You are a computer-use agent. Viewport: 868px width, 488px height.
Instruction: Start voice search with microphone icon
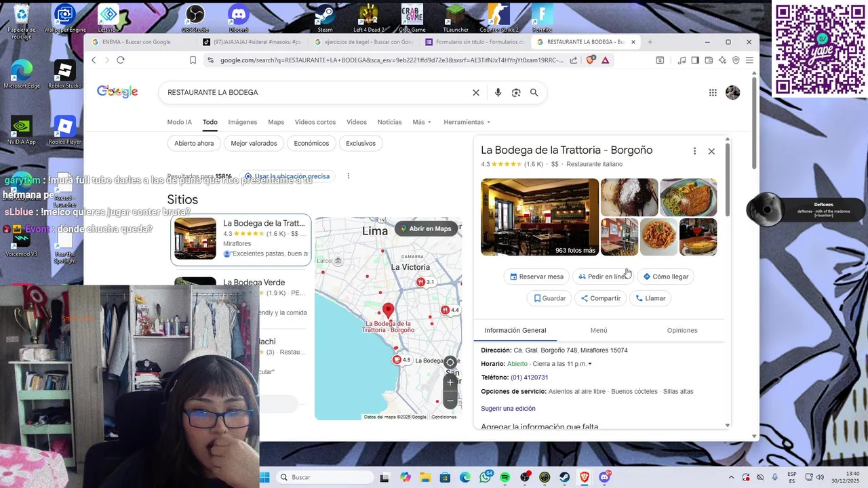click(x=498, y=93)
